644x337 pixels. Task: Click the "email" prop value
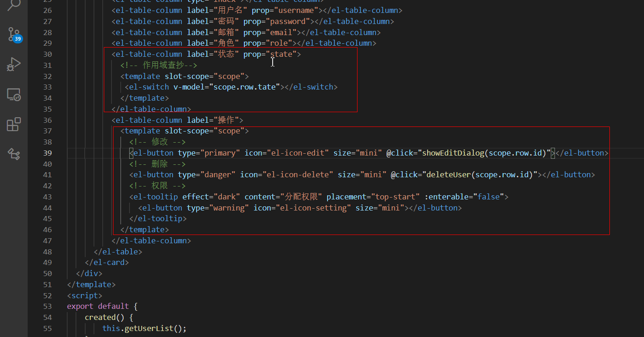click(x=281, y=32)
